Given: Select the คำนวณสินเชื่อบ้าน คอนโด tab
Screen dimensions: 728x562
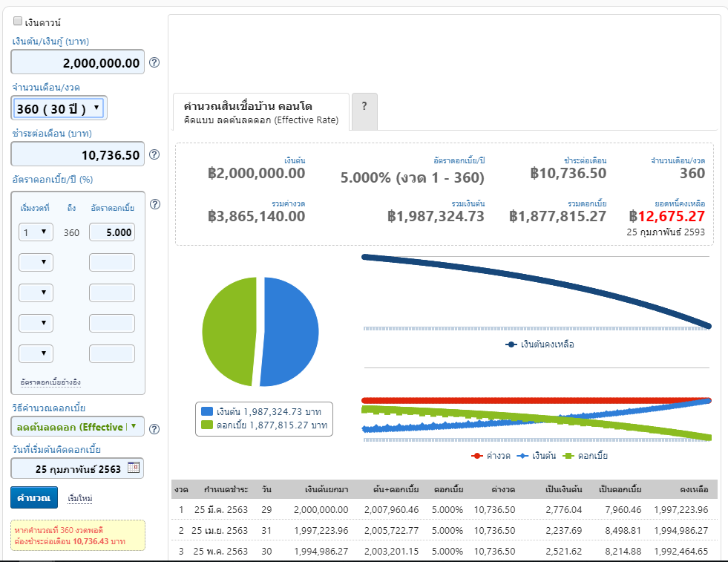Looking at the screenshot, I should 261,112.
